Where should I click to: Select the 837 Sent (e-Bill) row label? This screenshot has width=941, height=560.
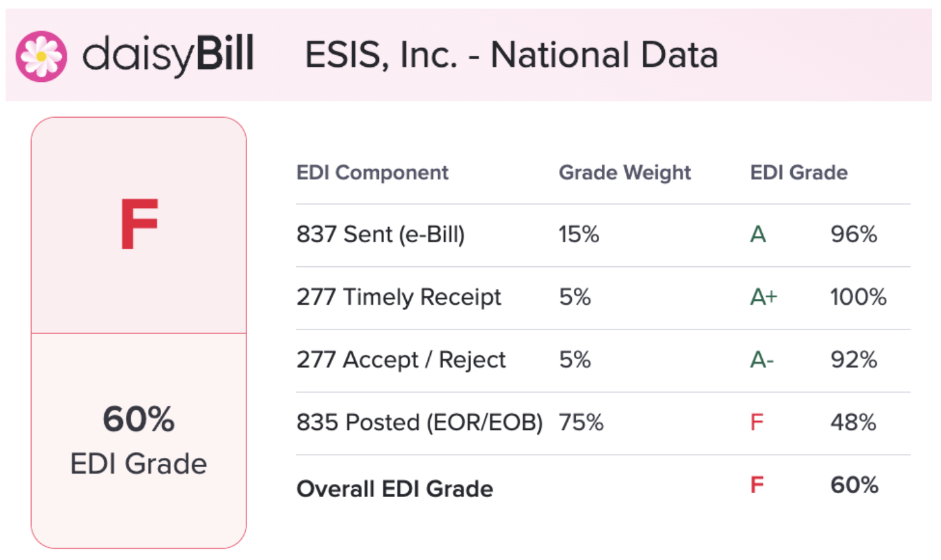[x=381, y=235]
